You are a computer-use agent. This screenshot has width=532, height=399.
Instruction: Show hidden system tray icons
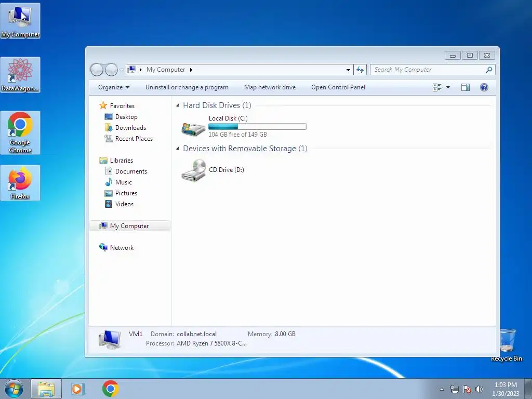tap(442, 390)
